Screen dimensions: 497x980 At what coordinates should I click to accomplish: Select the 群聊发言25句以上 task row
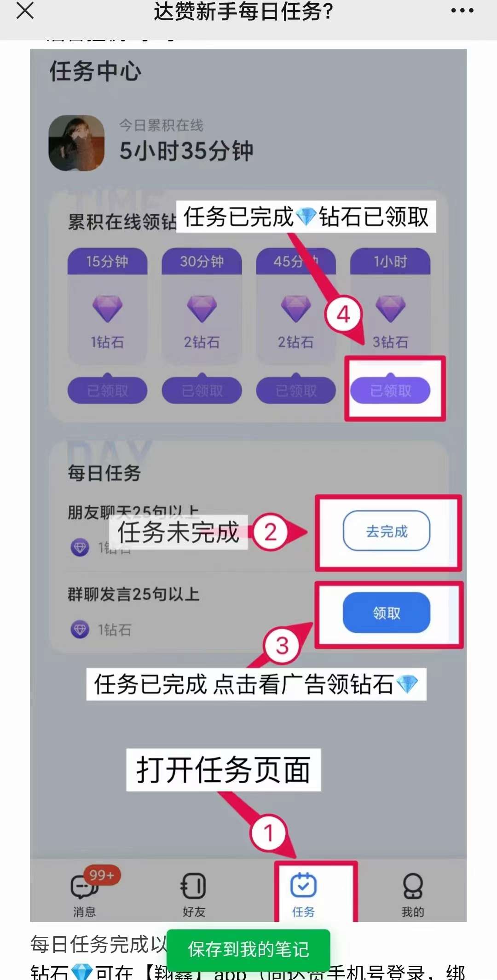pos(248,612)
